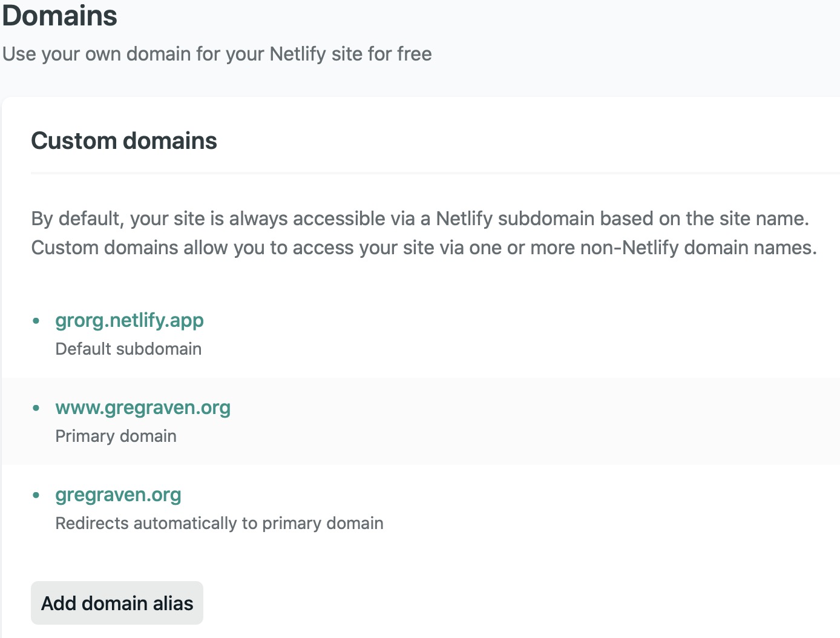The image size is (840, 638).
Task: Click 'Use your own domain' subtitle text
Action: pos(217,54)
